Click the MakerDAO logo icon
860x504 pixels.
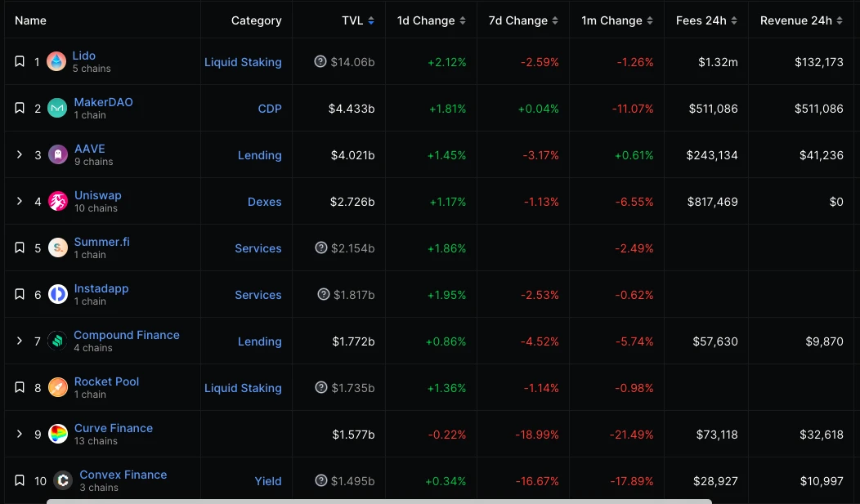56,107
